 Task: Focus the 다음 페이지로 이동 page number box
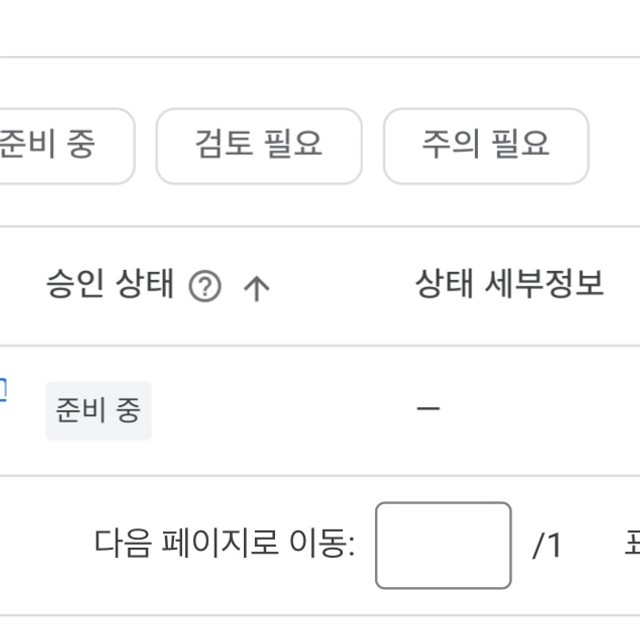coord(443,545)
